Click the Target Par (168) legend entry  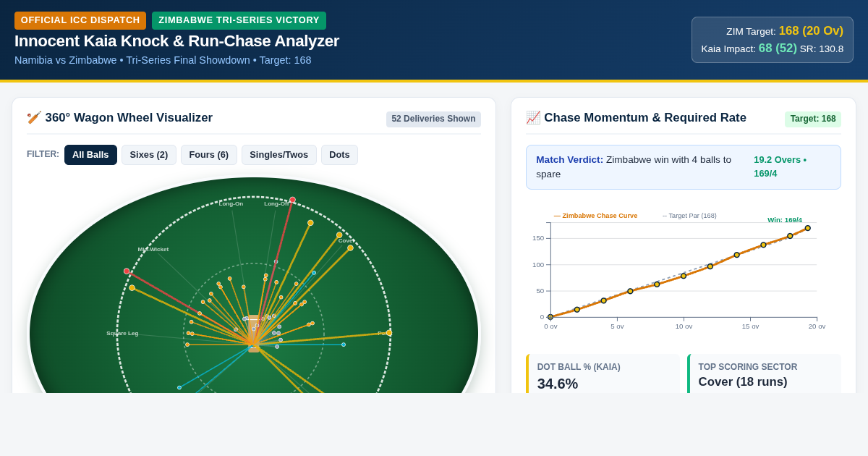689,216
